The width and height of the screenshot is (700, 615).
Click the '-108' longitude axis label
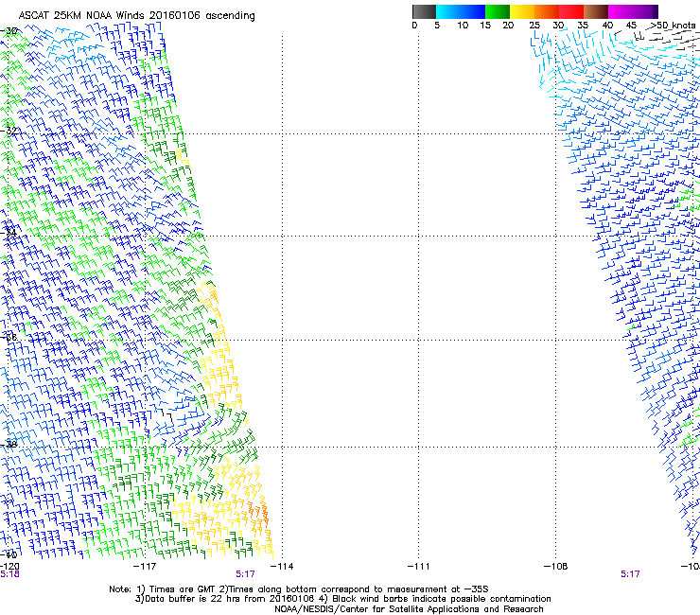[x=556, y=567]
